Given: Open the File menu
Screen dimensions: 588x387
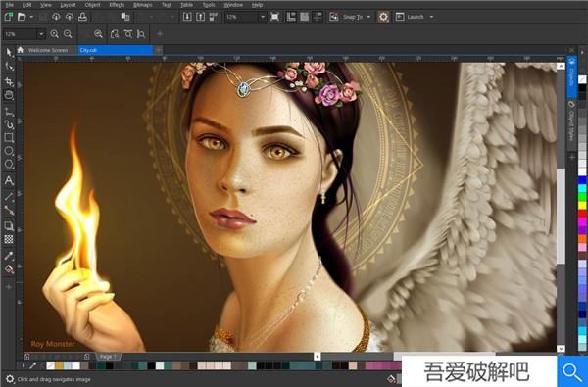Looking at the screenshot, I should pos(10,5).
